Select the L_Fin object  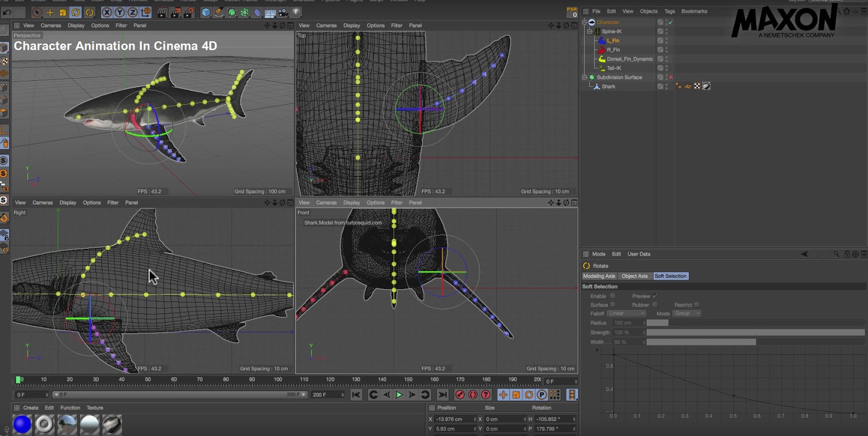tap(613, 41)
